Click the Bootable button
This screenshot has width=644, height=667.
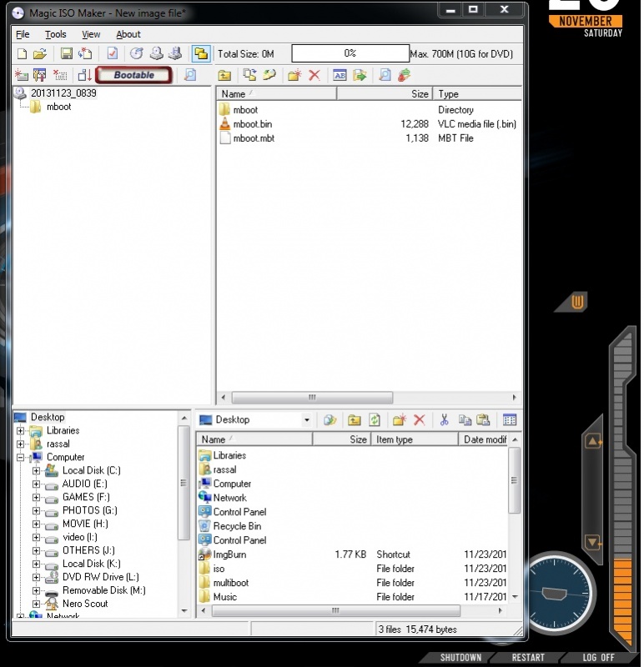tap(133, 75)
